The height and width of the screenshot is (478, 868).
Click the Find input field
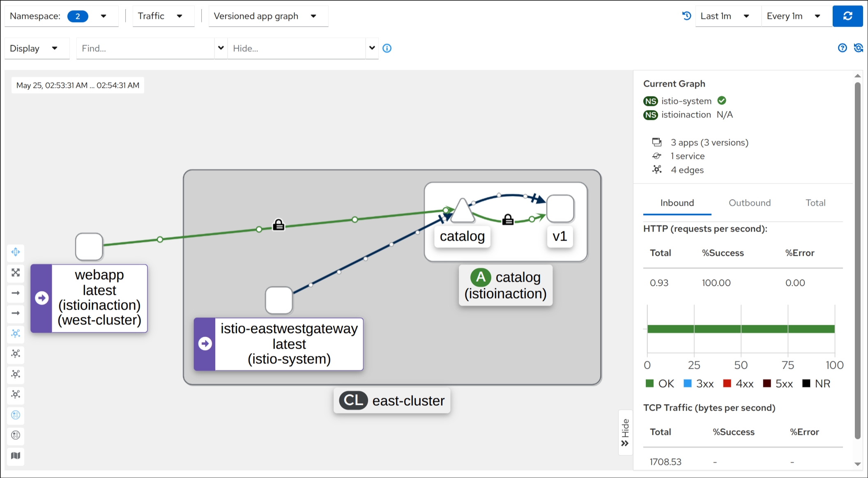click(145, 48)
